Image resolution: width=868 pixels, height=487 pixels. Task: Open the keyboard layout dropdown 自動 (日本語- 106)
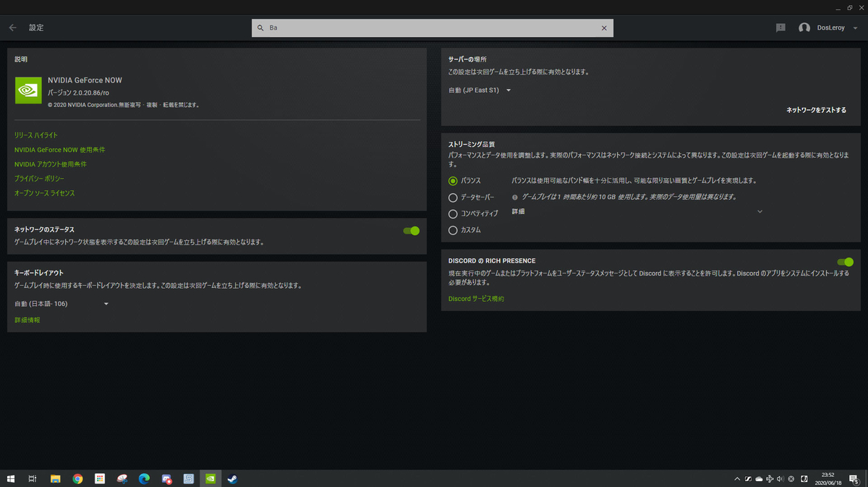[61, 304]
